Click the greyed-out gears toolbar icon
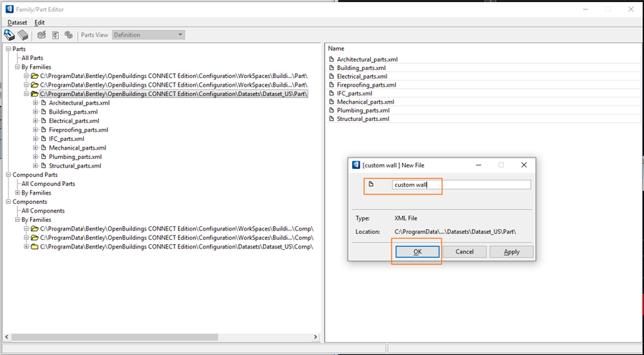The height and width of the screenshot is (355, 644). click(69, 35)
